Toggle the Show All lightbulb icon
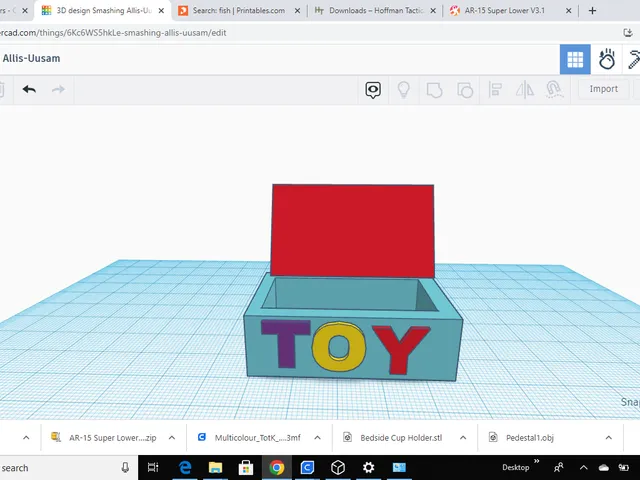 (404, 89)
